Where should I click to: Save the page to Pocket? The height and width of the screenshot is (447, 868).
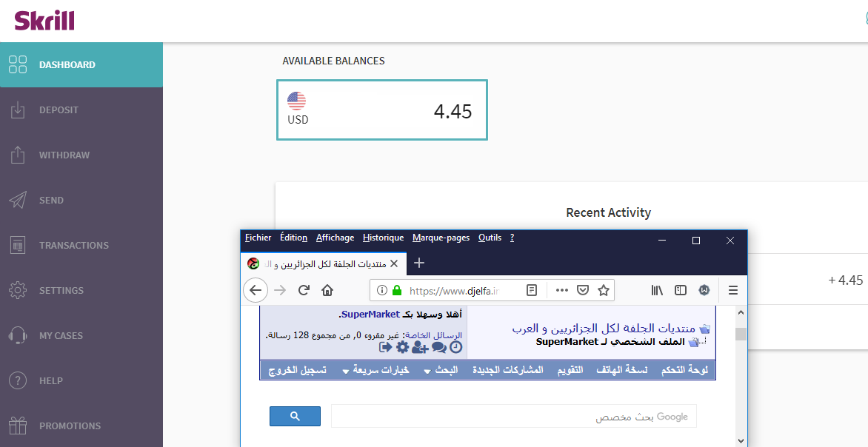pos(582,290)
